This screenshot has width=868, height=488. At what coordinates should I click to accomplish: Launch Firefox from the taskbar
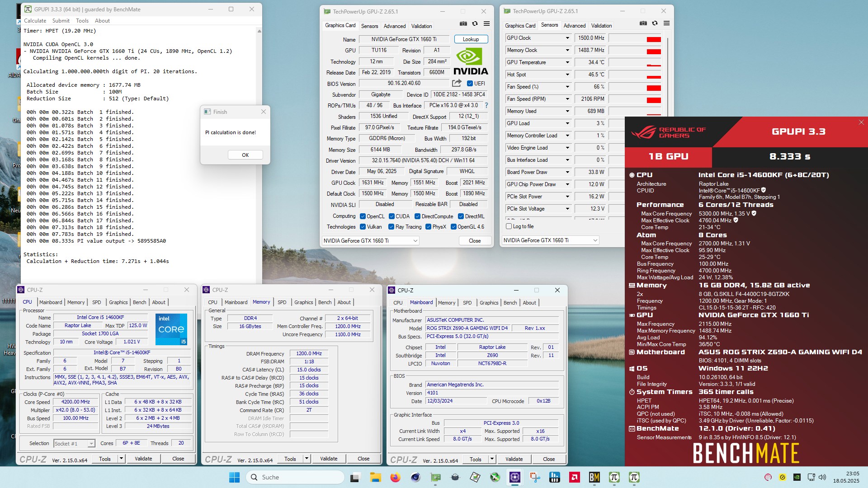pyautogui.click(x=395, y=477)
